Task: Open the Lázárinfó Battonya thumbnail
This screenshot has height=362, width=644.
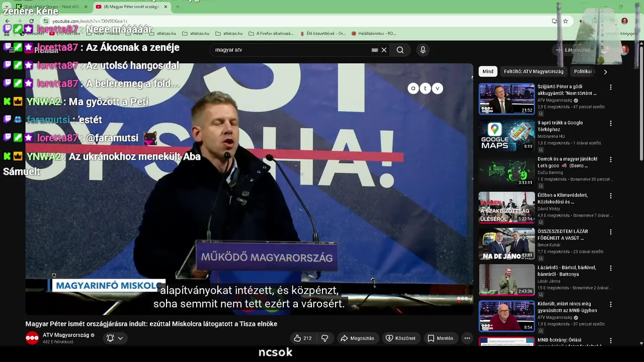Action: point(507,280)
